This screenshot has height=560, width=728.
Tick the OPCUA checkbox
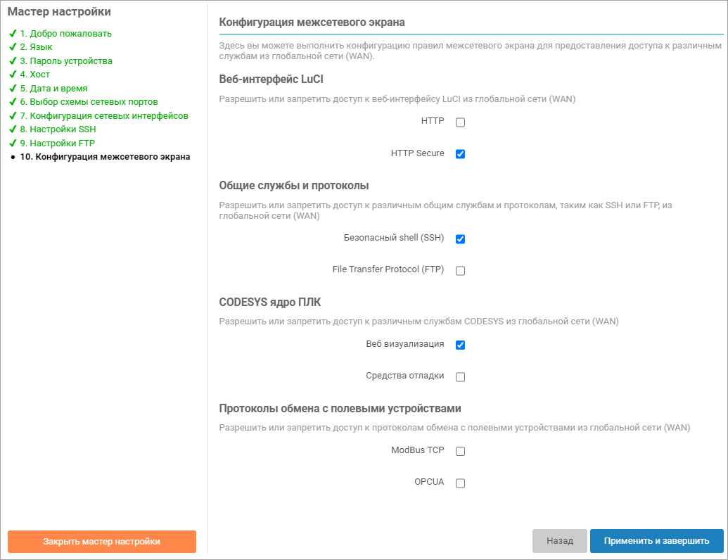tap(461, 483)
